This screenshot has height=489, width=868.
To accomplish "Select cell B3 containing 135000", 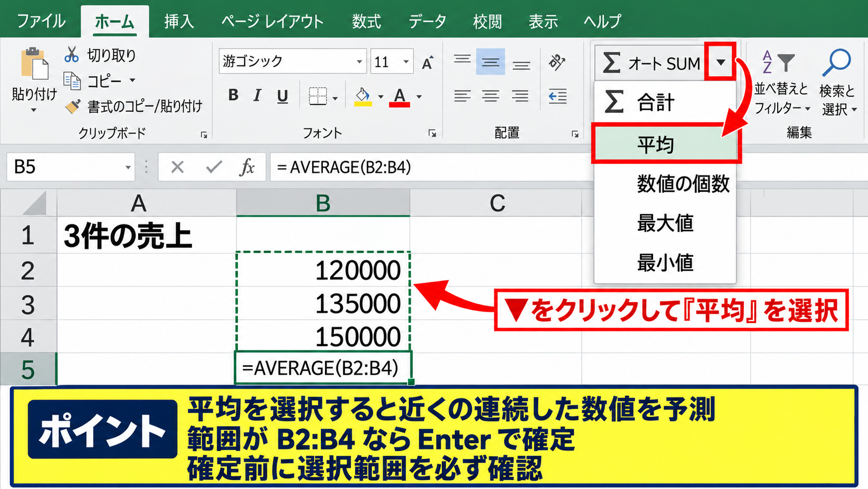I will click(323, 303).
